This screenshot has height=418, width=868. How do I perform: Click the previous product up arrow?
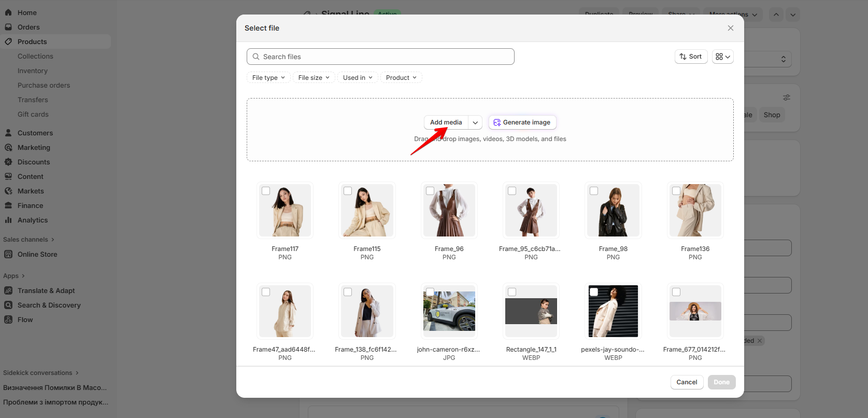[776, 15]
